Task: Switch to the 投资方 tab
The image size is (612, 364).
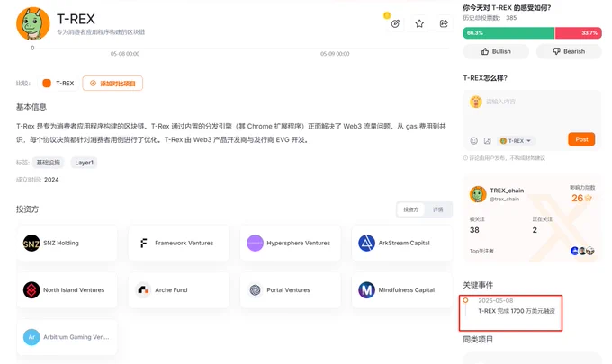Action: click(411, 209)
